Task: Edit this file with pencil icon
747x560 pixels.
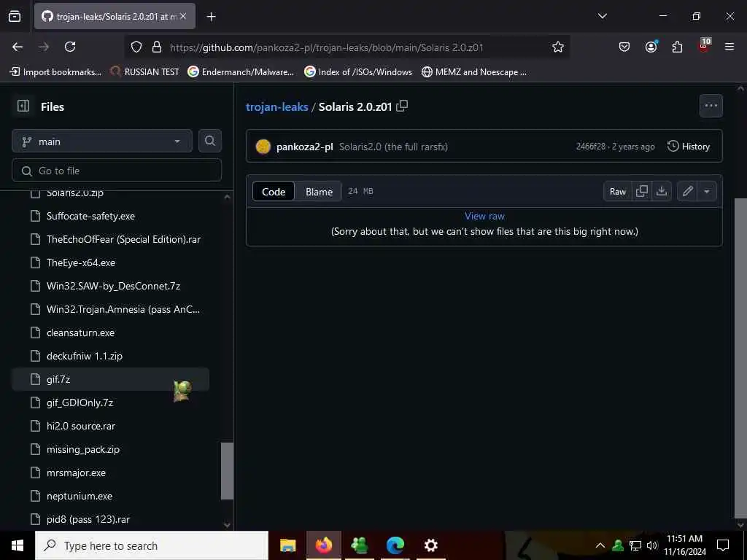Action: pyautogui.click(x=687, y=191)
